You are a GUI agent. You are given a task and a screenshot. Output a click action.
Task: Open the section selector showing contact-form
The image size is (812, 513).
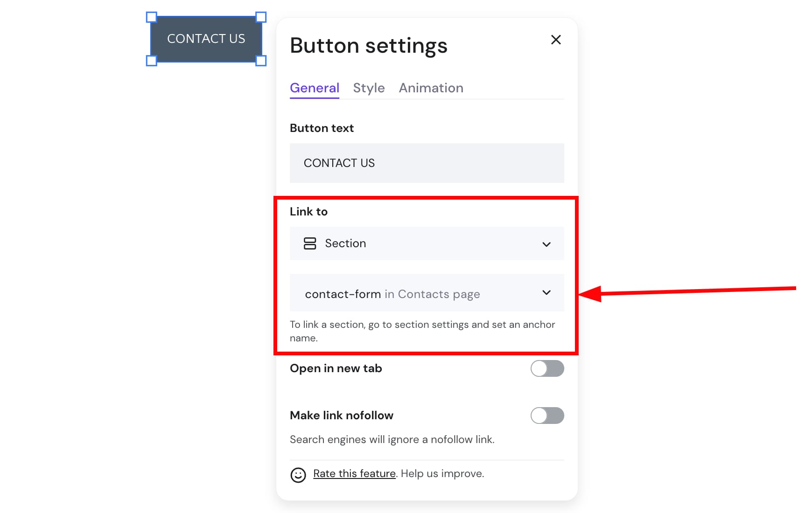pos(427,293)
